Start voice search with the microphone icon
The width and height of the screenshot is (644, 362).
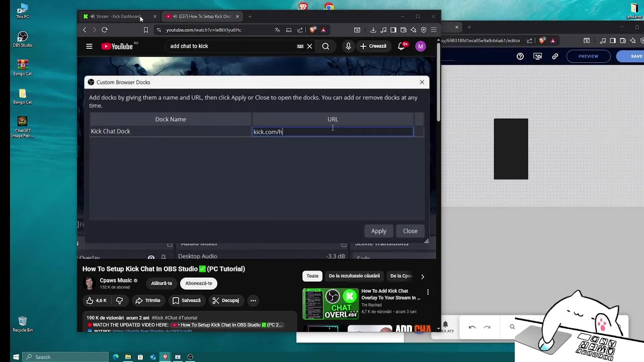pos(348,46)
